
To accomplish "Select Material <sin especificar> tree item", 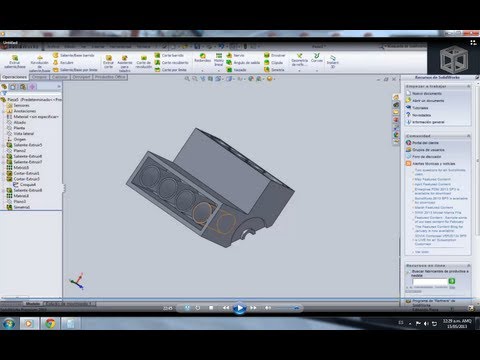I will click(36, 117).
